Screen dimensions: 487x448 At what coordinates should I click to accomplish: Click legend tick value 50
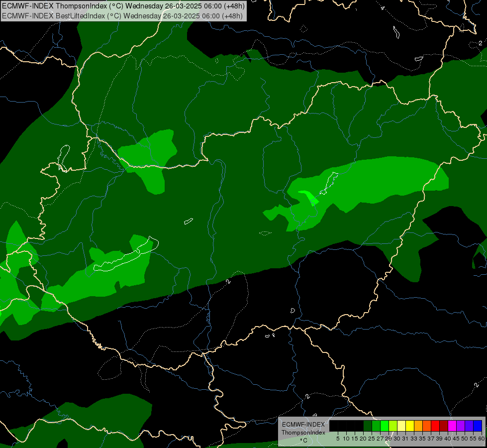[x=465, y=439]
